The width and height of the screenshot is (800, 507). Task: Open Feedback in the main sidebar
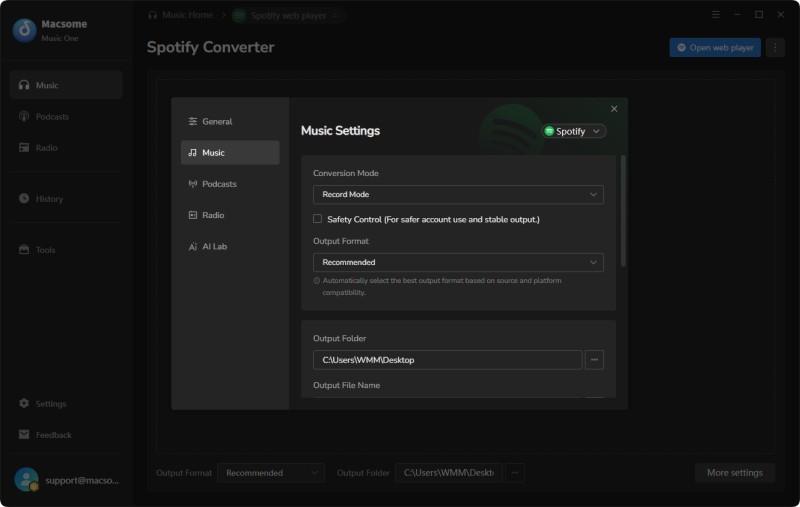66,435
